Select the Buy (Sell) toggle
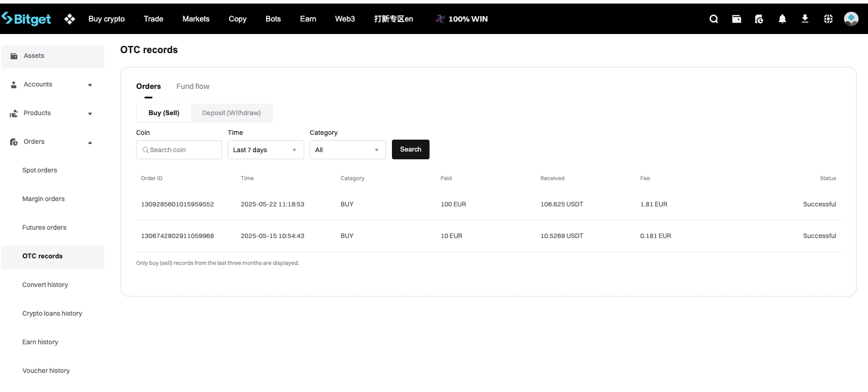The image size is (868, 392). click(x=164, y=113)
